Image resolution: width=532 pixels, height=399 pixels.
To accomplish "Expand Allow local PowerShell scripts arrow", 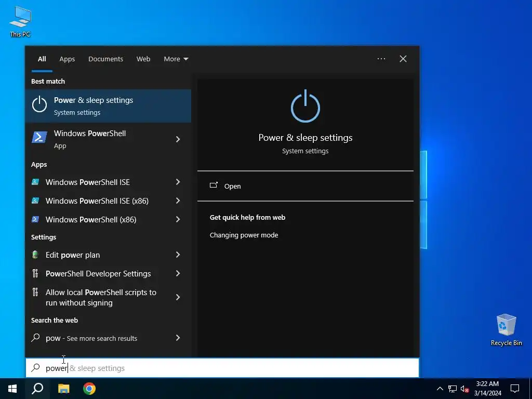I will click(x=178, y=297).
